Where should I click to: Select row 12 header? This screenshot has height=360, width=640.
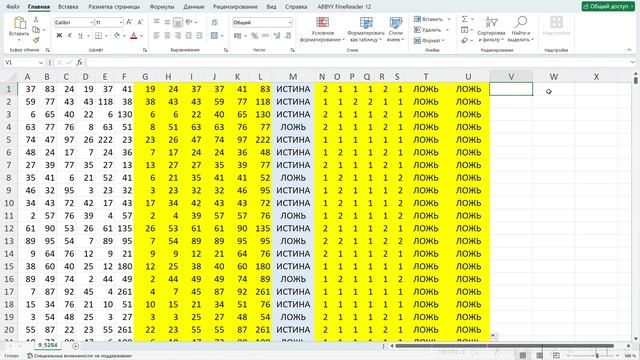(x=9, y=228)
